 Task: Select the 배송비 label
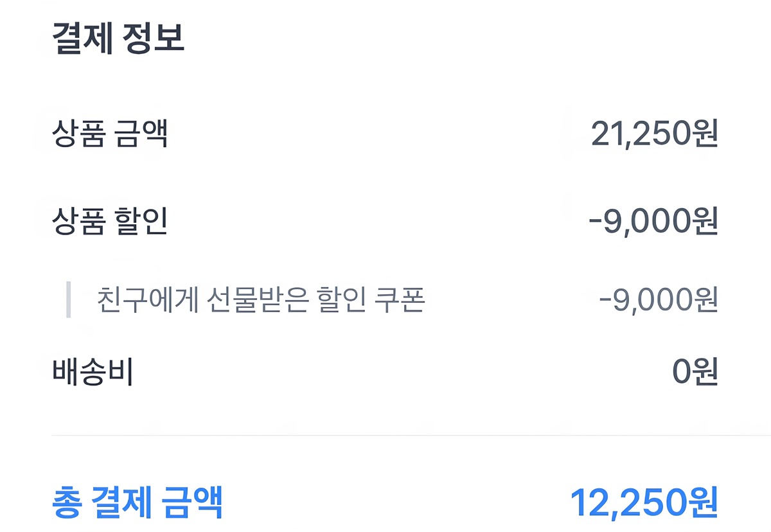(93, 373)
